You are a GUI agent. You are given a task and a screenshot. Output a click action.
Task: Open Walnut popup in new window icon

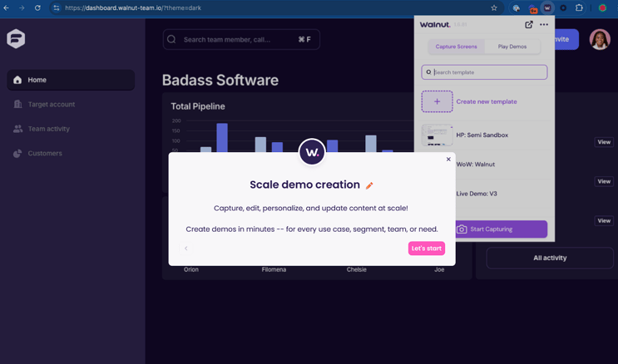click(529, 24)
